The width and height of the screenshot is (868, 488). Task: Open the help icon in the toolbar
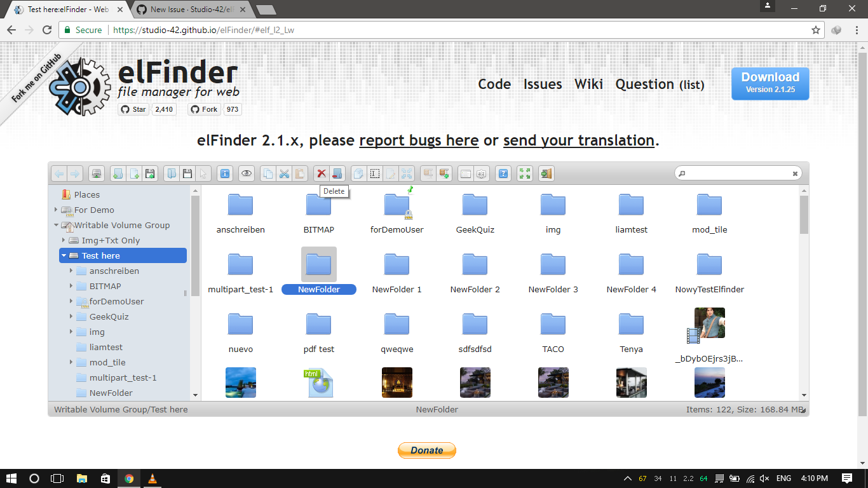tap(503, 173)
